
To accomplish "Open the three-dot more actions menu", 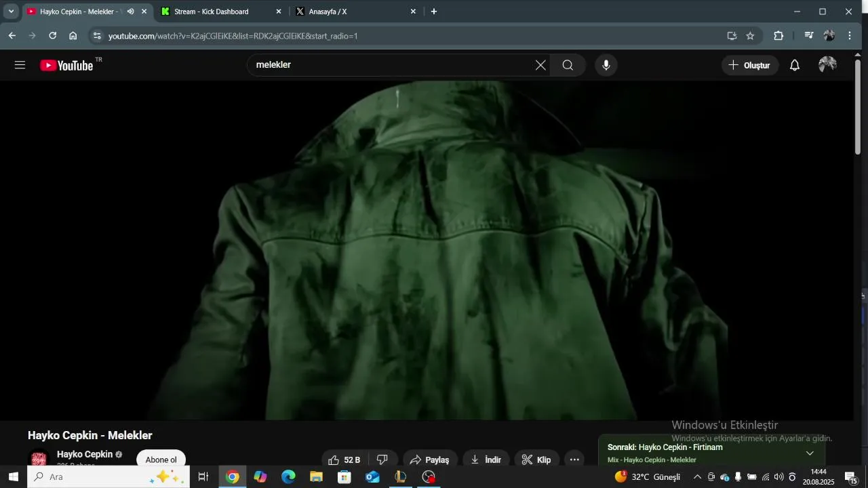I will (574, 460).
